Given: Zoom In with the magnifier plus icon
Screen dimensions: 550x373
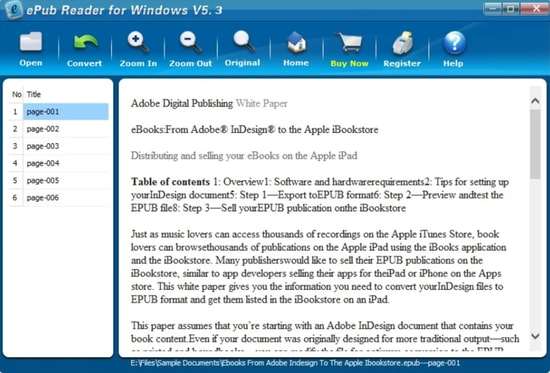Looking at the screenshot, I should pyautogui.click(x=138, y=42).
